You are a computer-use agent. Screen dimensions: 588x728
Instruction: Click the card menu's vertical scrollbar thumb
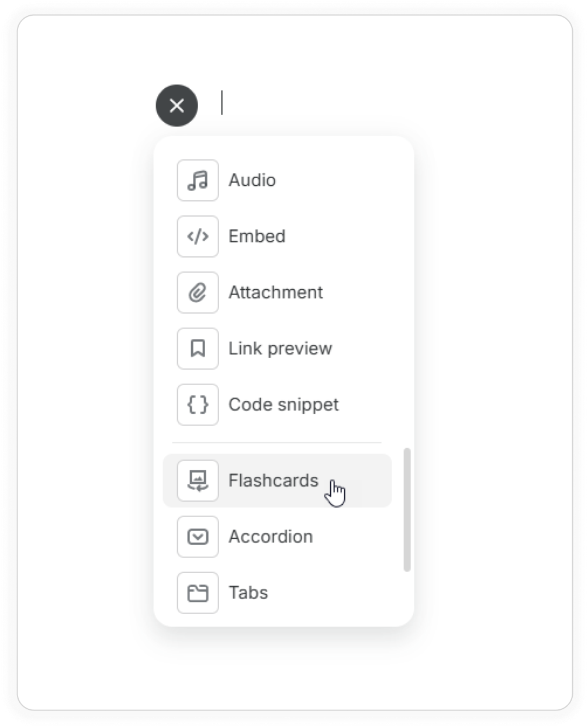(x=407, y=509)
